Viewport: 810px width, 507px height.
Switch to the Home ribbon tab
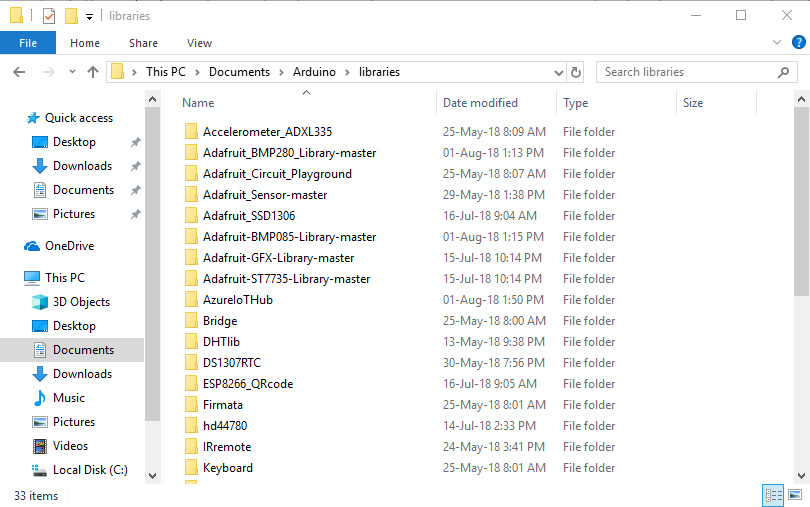pos(85,43)
